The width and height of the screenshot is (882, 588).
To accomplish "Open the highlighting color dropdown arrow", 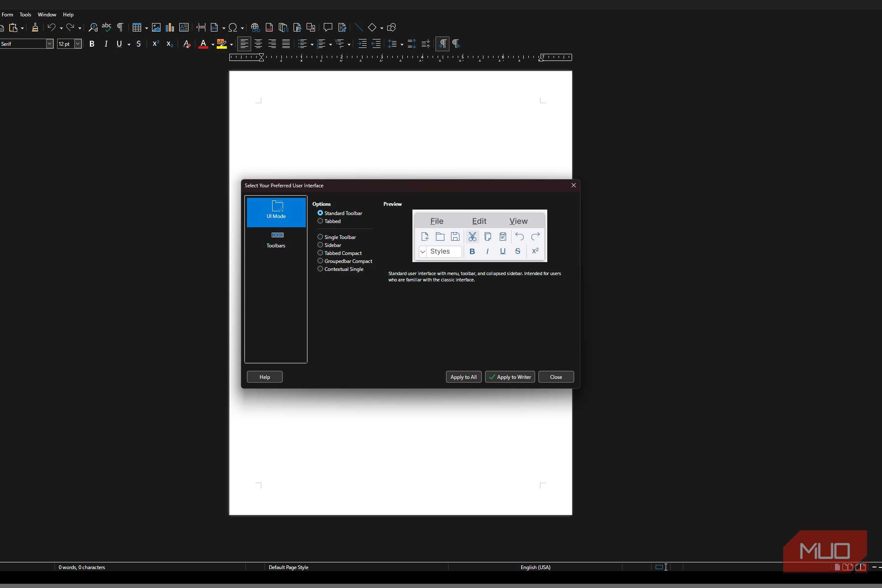I will (231, 45).
